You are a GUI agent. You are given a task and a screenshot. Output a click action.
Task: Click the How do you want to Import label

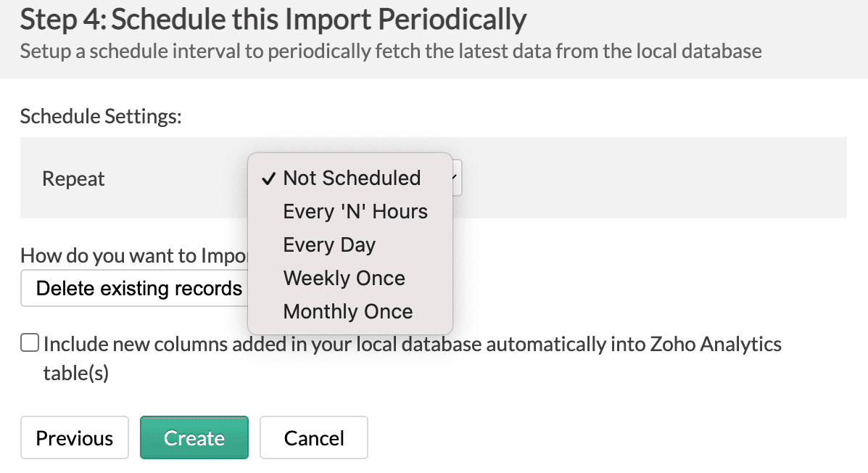(x=134, y=255)
